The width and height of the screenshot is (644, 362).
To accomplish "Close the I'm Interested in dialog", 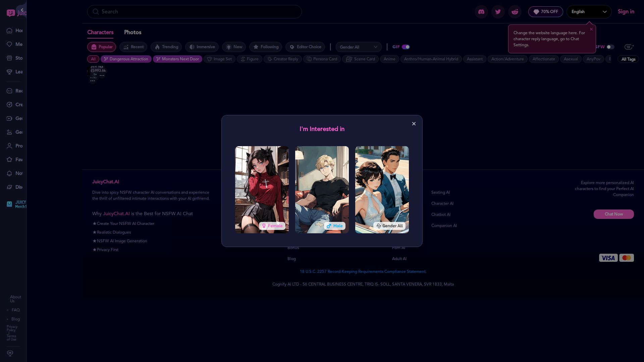I will tap(414, 124).
